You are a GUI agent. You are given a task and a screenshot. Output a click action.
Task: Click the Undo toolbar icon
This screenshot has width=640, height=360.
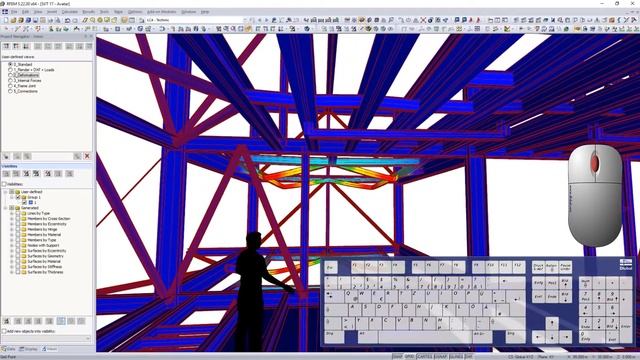67,20
